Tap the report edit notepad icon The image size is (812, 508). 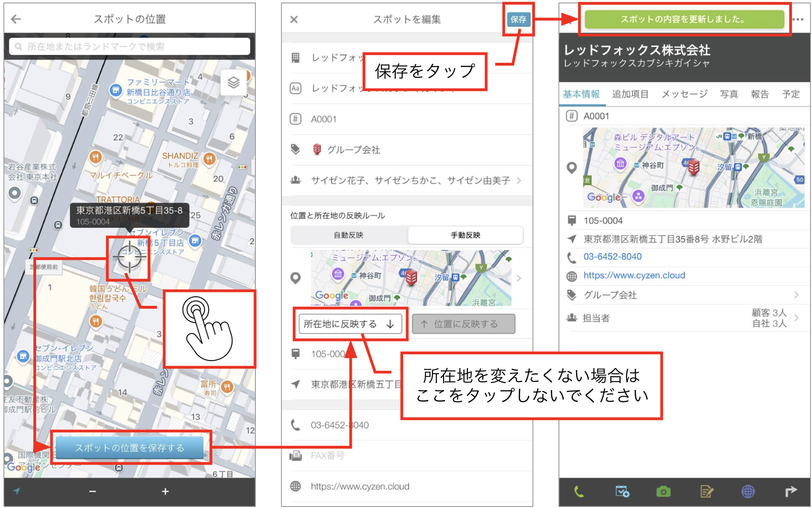click(706, 491)
